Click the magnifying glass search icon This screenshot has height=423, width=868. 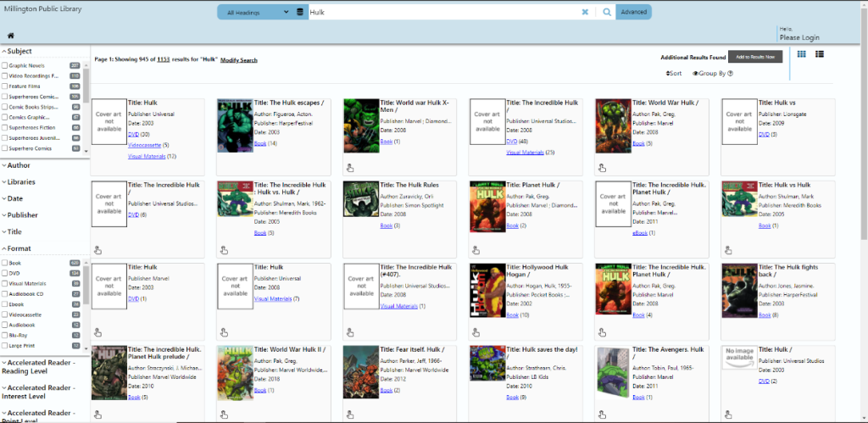pos(607,12)
